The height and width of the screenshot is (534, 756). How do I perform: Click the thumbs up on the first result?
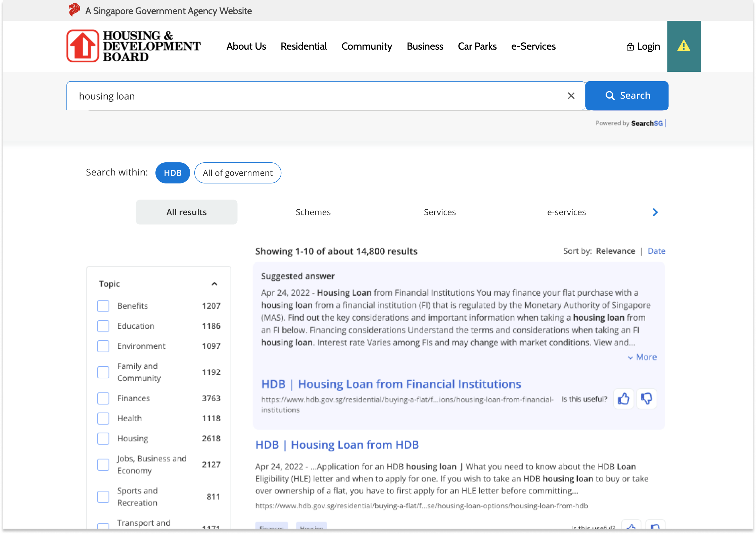pyautogui.click(x=623, y=398)
